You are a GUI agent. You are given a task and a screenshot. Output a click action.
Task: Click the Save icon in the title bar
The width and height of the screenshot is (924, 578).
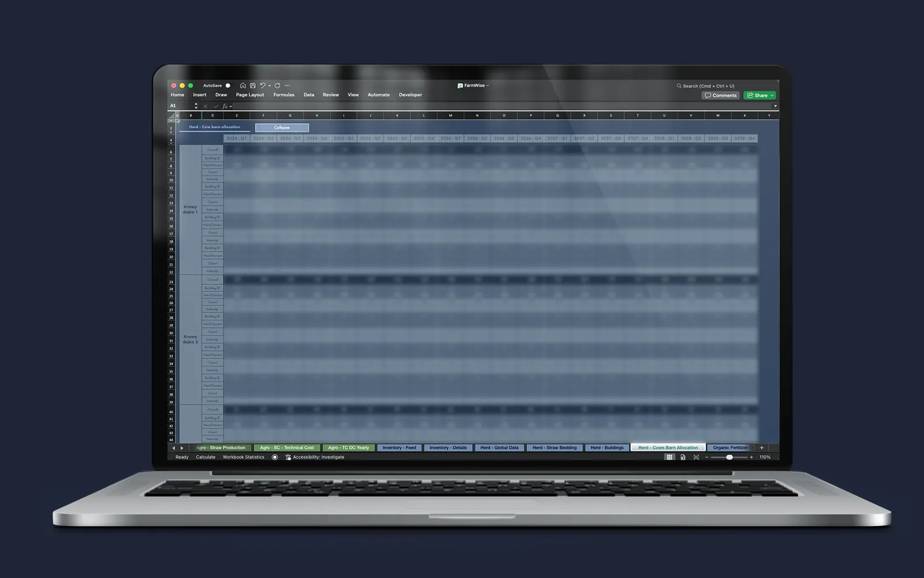coord(252,86)
